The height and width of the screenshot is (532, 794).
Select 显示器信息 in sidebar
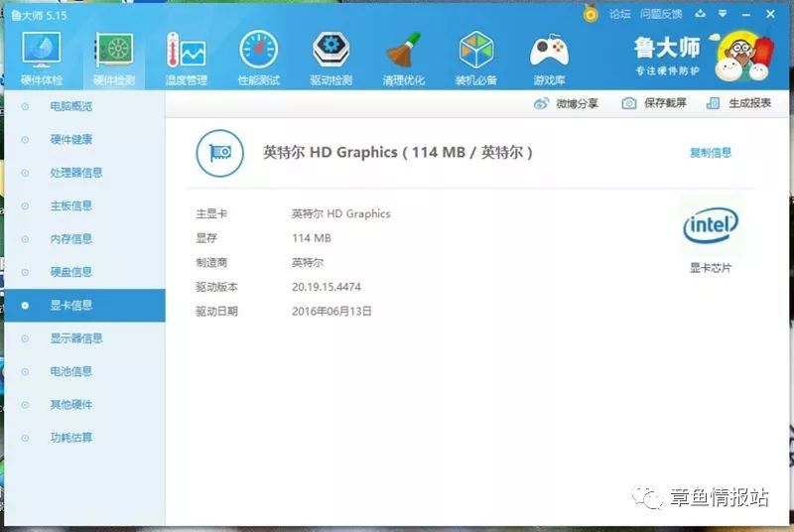[x=84, y=338]
